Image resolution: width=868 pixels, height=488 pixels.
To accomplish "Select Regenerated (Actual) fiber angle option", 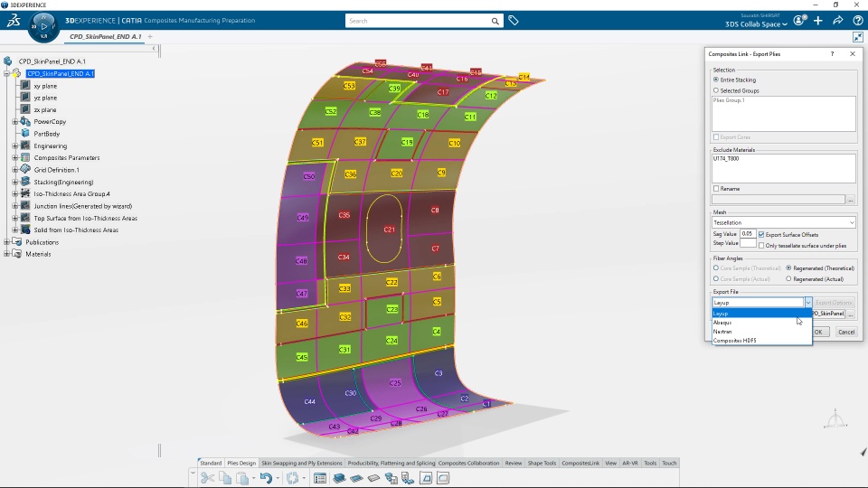I will click(788, 279).
